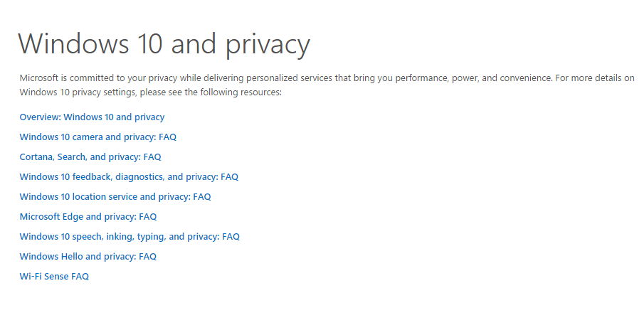
Task: Visit Windows 10 location service privacy FAQ
Action: (x=115, y=196)
